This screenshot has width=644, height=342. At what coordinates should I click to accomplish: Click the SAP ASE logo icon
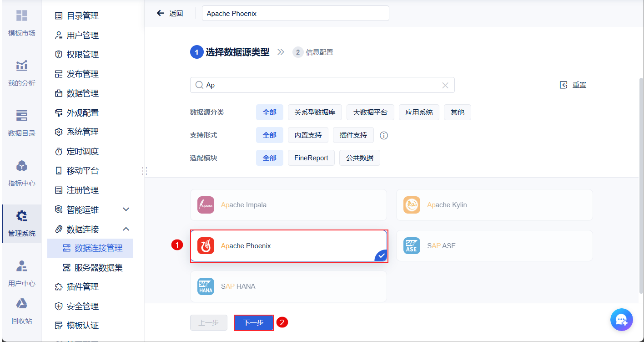click(x=412, y=246)
